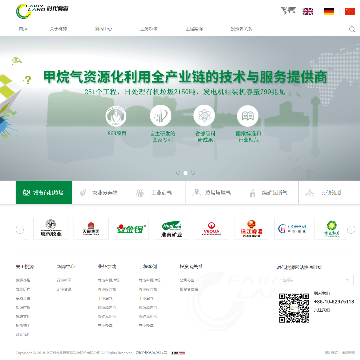The height and width of the screenshot is (360, 360).
Task: Select the German flag language icon
Action: point(329,11)
